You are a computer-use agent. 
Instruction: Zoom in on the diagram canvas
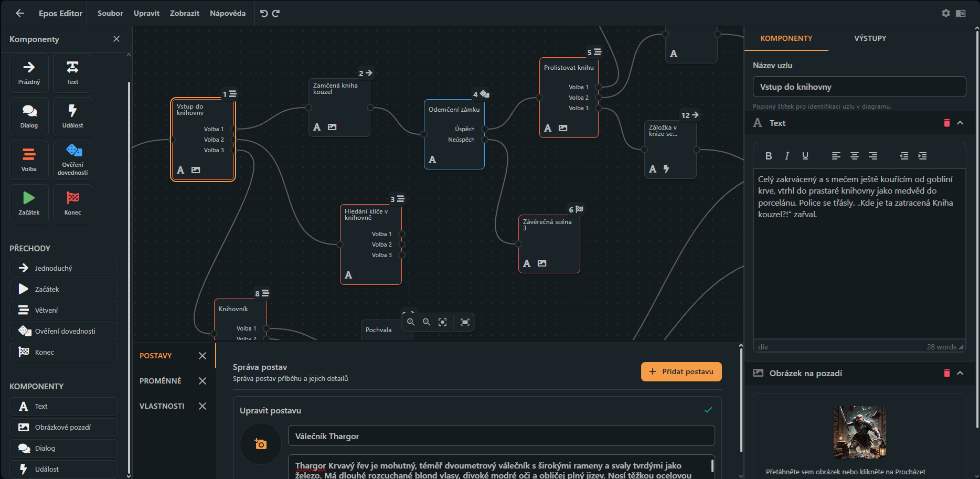411,322
